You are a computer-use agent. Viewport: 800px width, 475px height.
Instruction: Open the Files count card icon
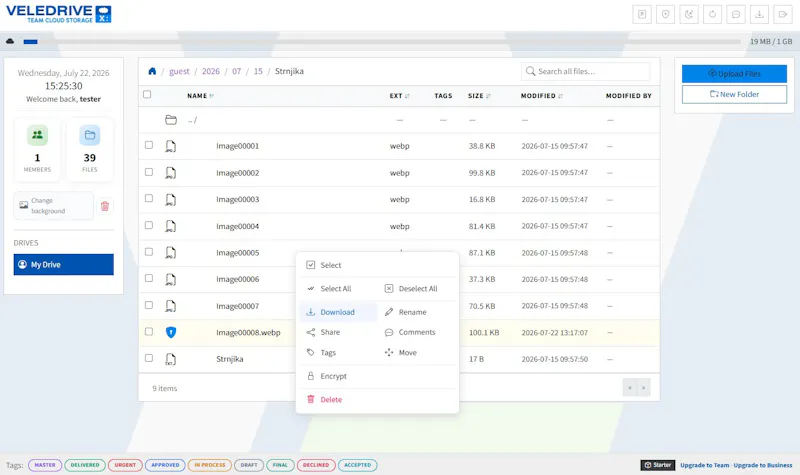click(90, 135)
